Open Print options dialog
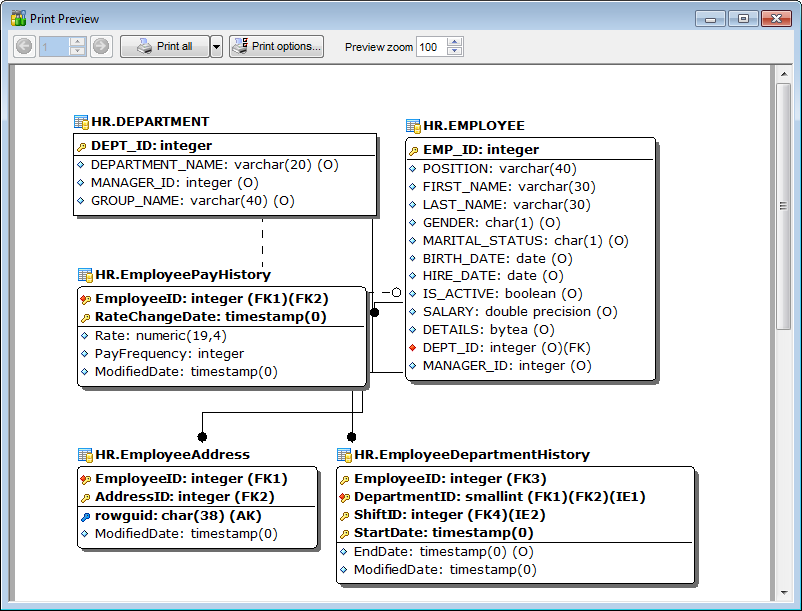 pyautogui.click(x=276, y=46)
